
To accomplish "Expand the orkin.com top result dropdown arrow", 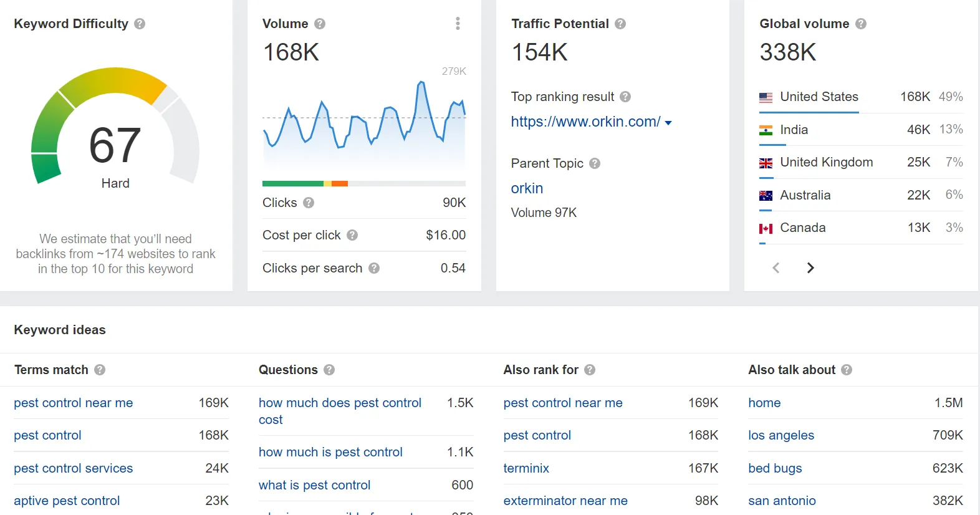I will 668,123.
